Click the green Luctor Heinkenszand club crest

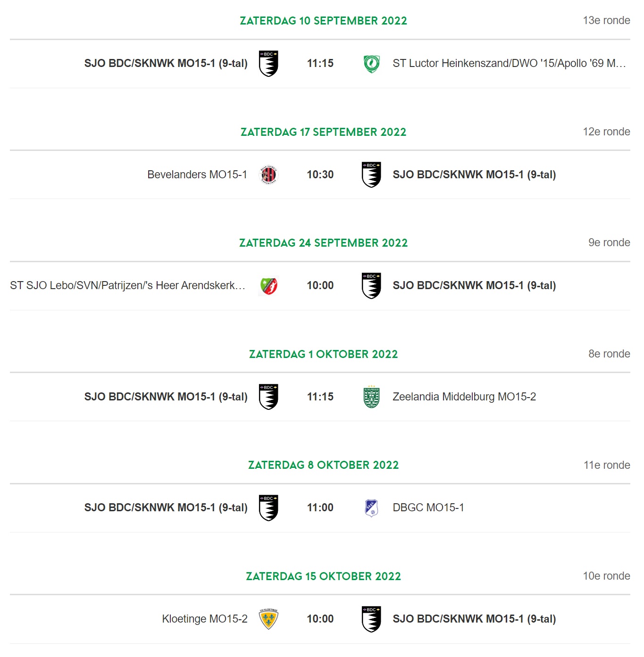(372, 64)
